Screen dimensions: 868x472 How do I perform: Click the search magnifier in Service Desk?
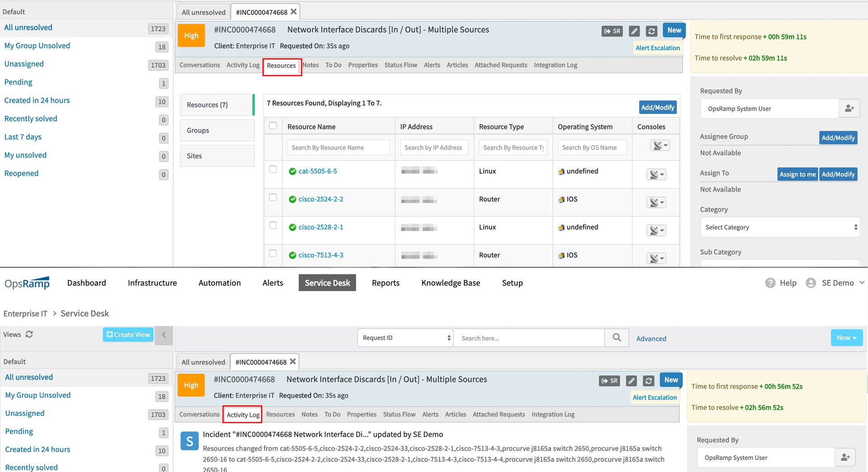pos(616,338)
